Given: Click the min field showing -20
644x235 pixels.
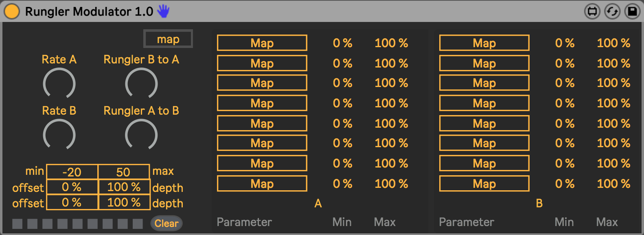Looking at the screenshot, I should point(72,172).
